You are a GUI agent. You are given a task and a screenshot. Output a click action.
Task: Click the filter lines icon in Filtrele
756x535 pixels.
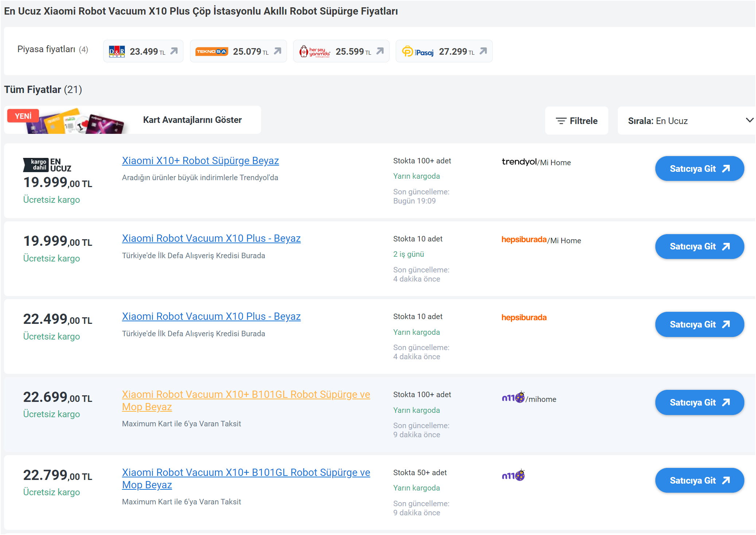tap(561, 121)
